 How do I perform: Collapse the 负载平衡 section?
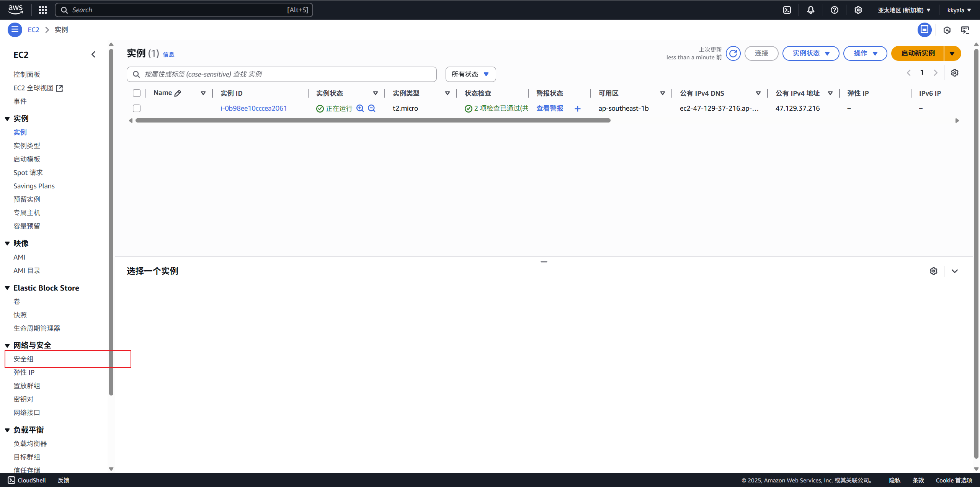pos(7,430)
